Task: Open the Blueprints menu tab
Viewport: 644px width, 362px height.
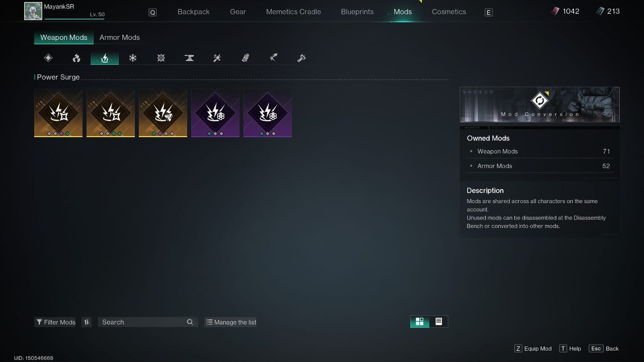Action: [x=357, y=12]
